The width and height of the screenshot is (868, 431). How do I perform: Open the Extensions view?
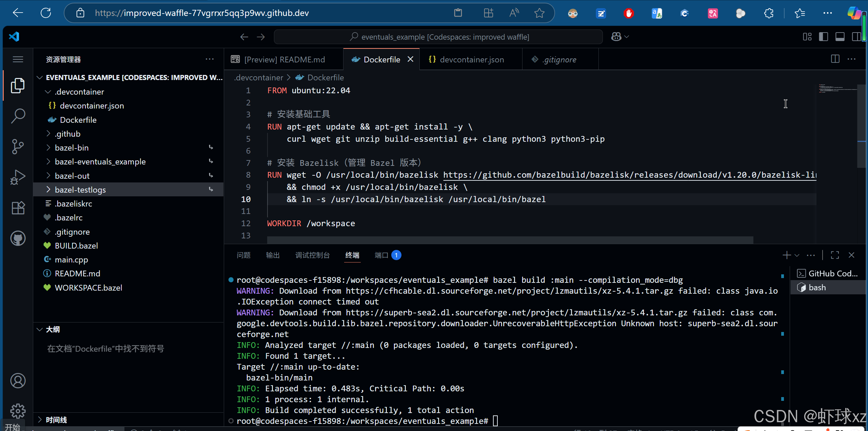click(18, 208)
